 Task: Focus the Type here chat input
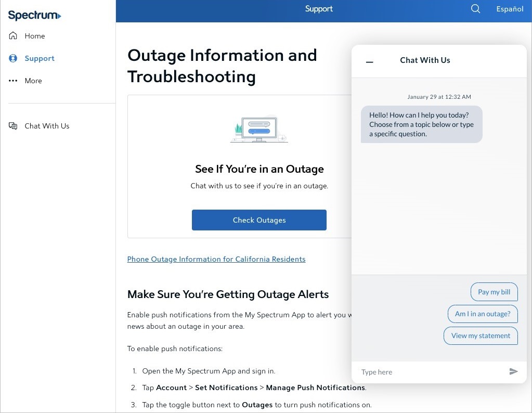(x=431, y=372)
